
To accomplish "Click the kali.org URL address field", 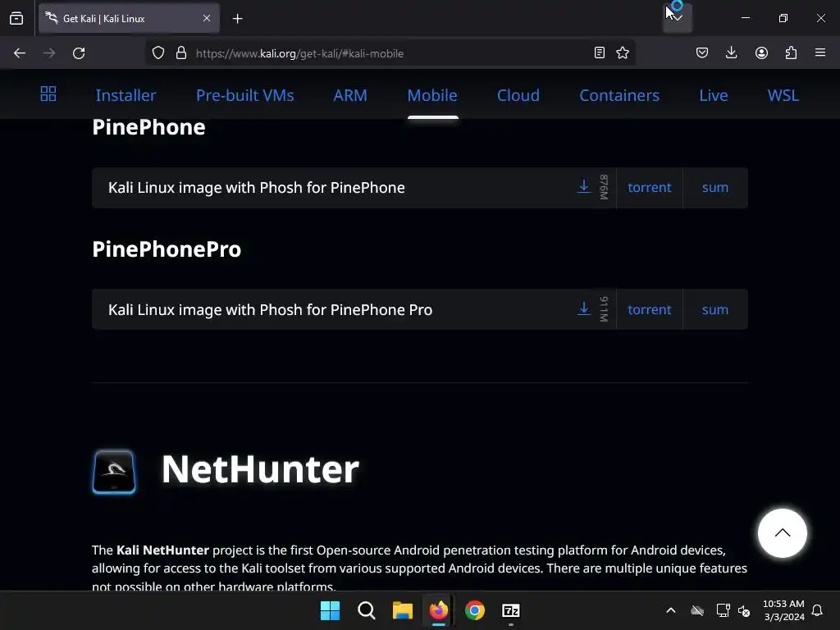I will 390,53.
